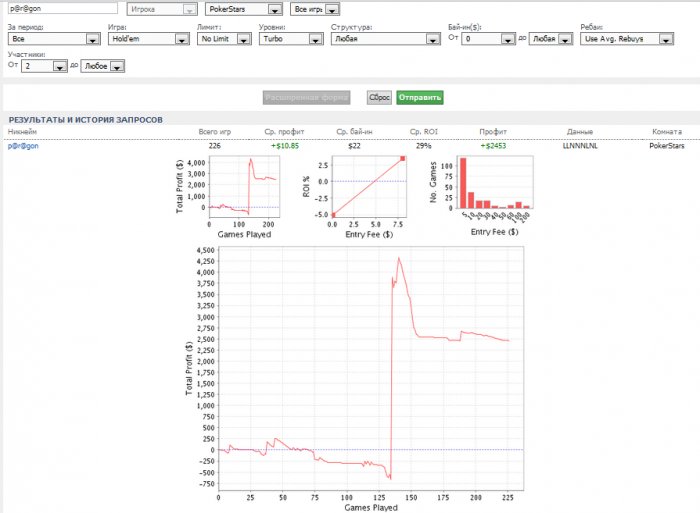Image resolution: width=700 pixels, height=513 pixels.
Task: Click the РЕЗУЛЬТАТЫ И ИСТОРИЯ ЗАПРОСОВ heading
Action: [86, 120]
